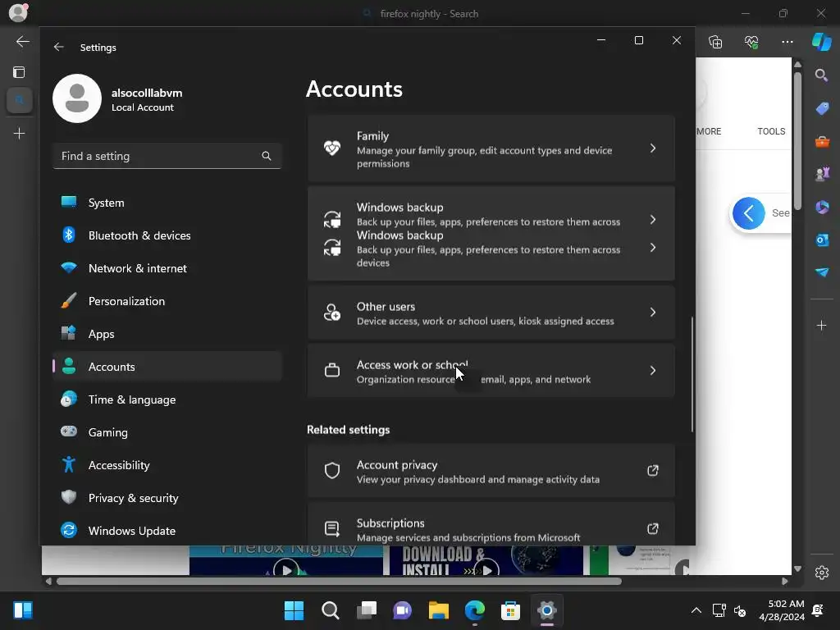Click the System monitor icon

[69, 202]
